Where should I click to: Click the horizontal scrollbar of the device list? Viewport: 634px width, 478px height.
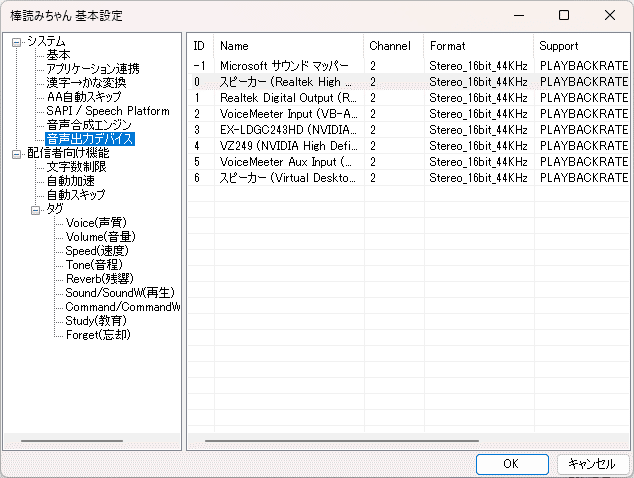pyautogui.click(x=342, y=440)
